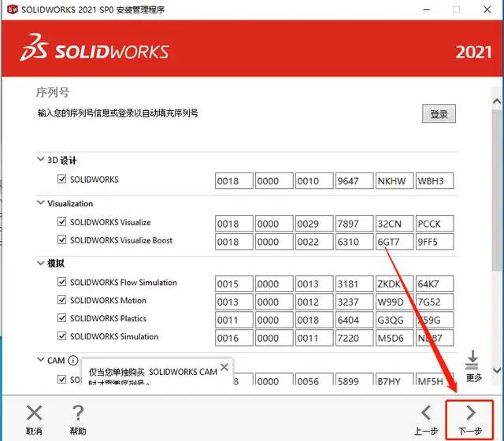Click Visualize Boost field 6310

pos(354,242)
